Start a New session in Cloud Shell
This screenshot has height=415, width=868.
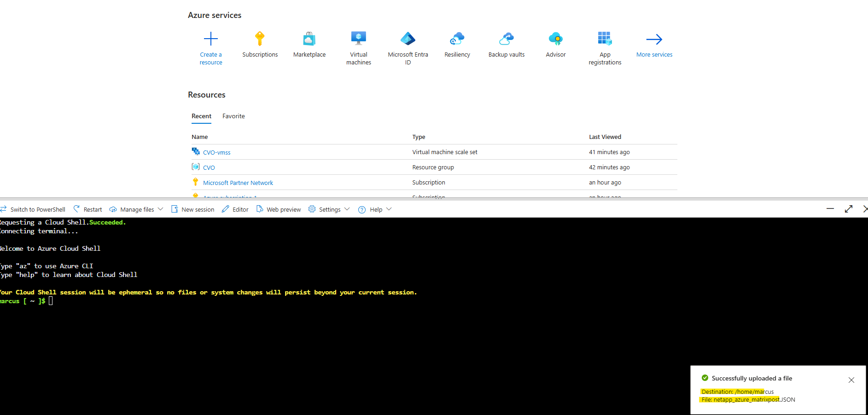tap(193, 209)
